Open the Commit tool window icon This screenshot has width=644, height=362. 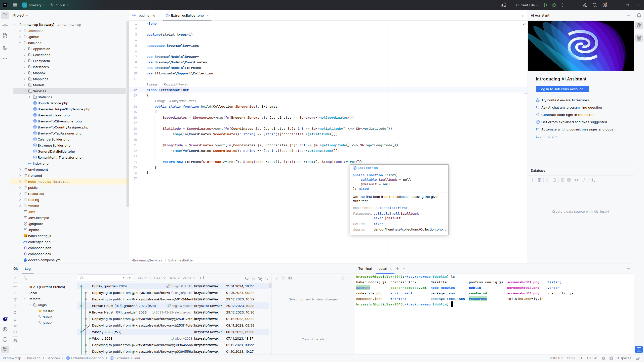pyautogui.click(x=5, y=25)
